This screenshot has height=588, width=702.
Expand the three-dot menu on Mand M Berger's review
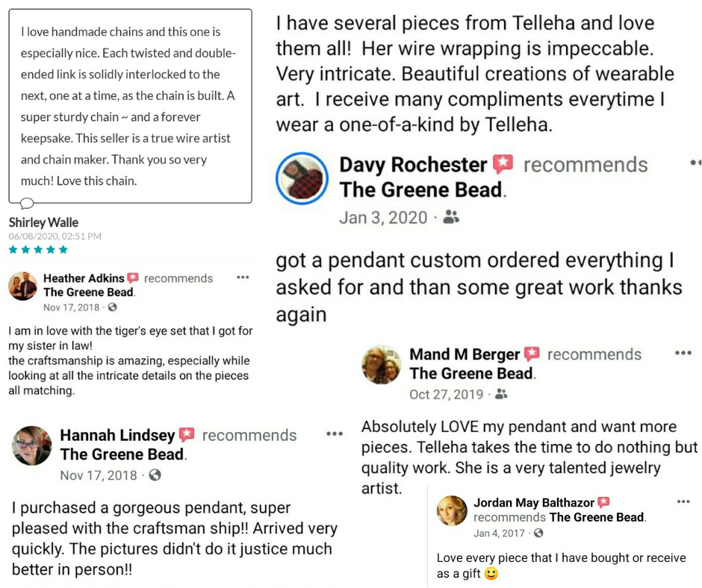click(x=683, y=354)
